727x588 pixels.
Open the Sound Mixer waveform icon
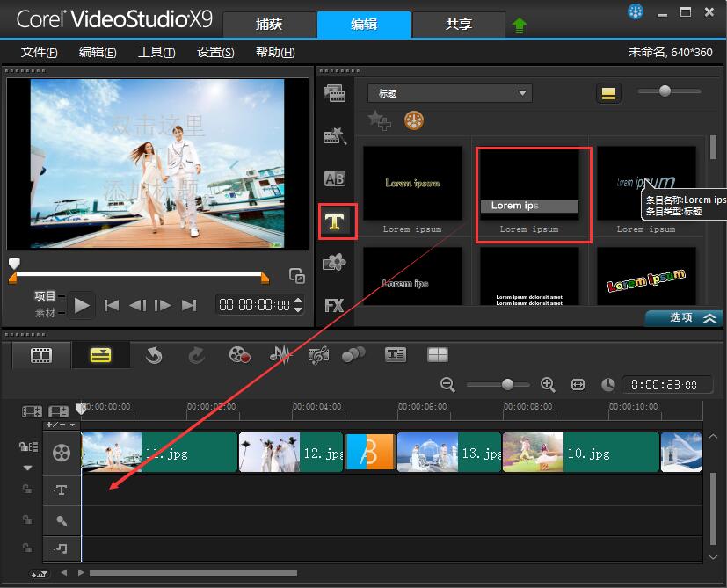point(281,355)
